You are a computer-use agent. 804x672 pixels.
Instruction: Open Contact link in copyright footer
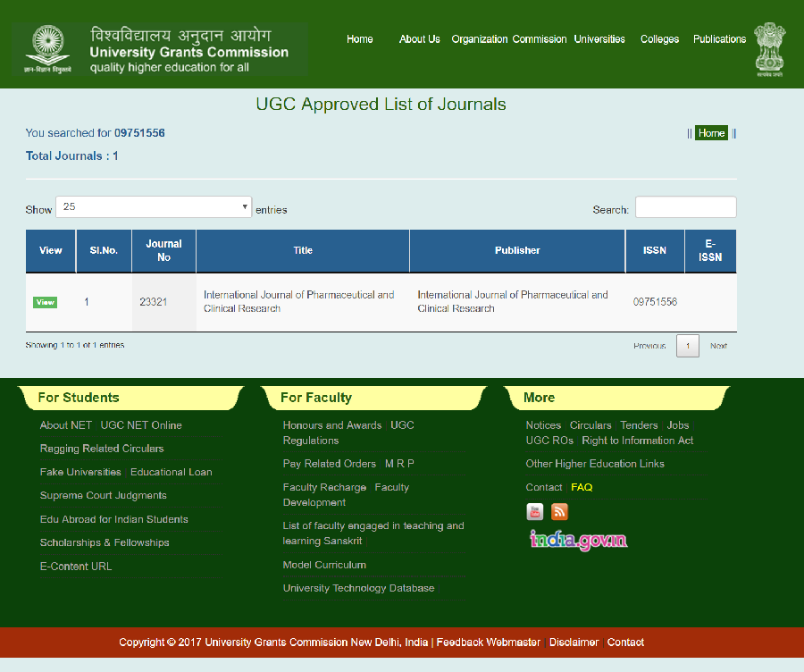tap(625, 643)
